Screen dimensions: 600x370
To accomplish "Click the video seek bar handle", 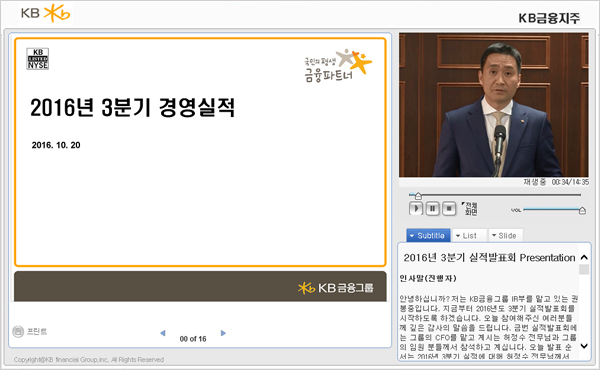I will (x=418, y=196).
